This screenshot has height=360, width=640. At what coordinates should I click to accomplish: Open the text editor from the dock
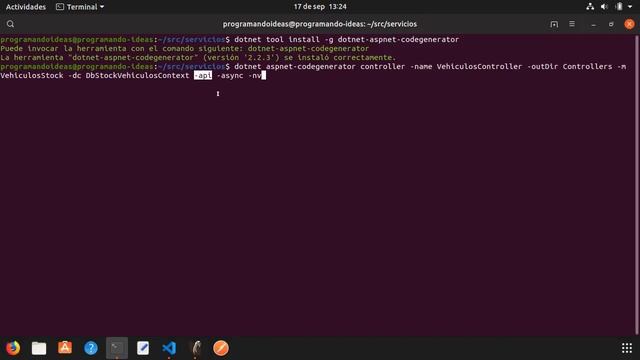(143, 348)
